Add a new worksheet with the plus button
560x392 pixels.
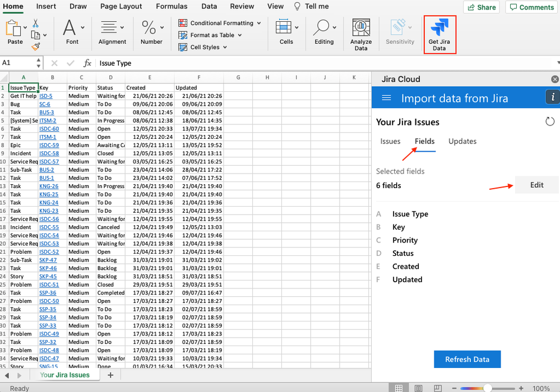tap(110, 374)
